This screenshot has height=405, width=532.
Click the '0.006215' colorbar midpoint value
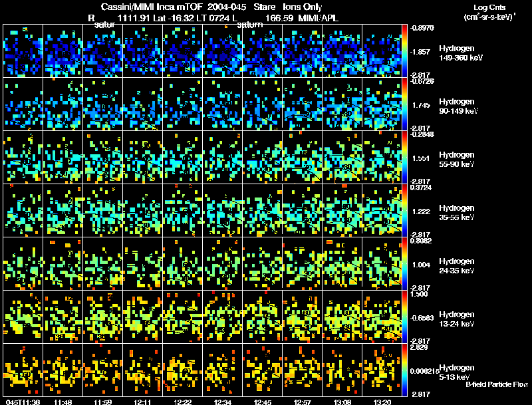point(424,372)
